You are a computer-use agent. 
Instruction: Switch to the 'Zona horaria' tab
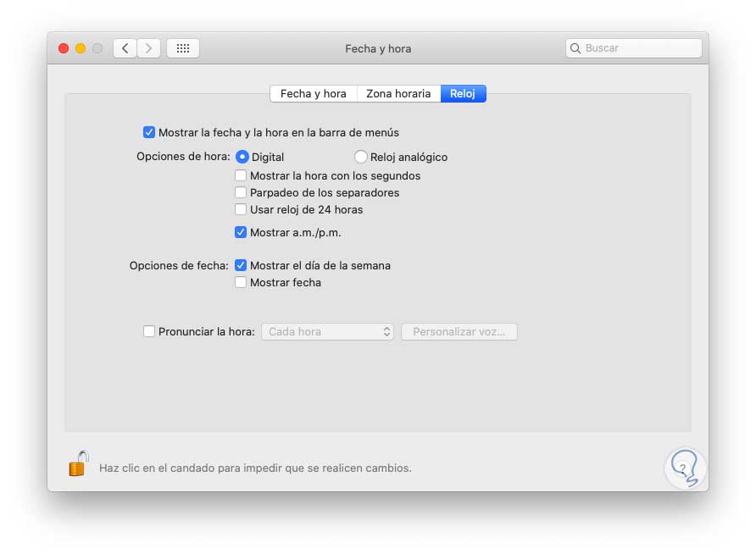coord(398,93)
